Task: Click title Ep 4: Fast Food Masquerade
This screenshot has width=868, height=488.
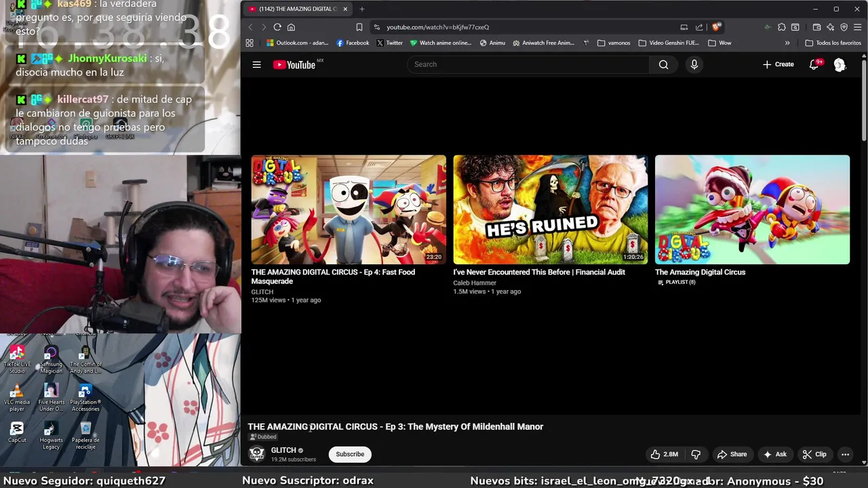Action: coord(333,277)
